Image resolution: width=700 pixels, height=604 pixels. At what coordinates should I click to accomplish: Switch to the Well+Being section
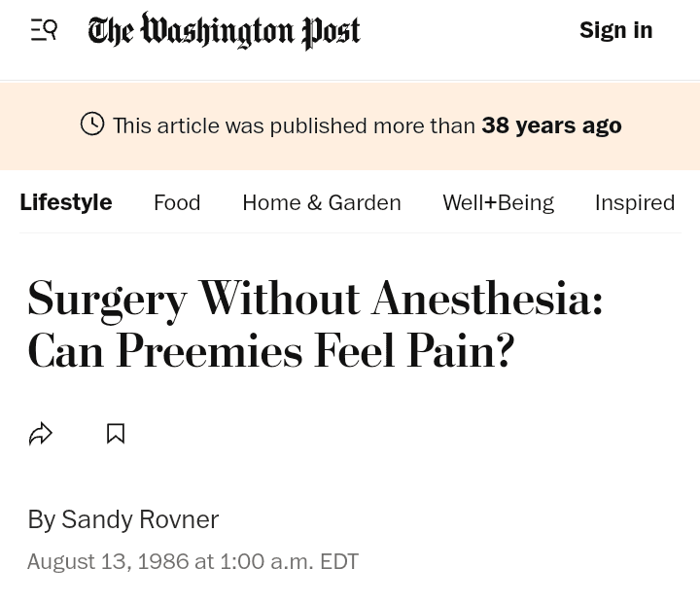click(498, 202)
